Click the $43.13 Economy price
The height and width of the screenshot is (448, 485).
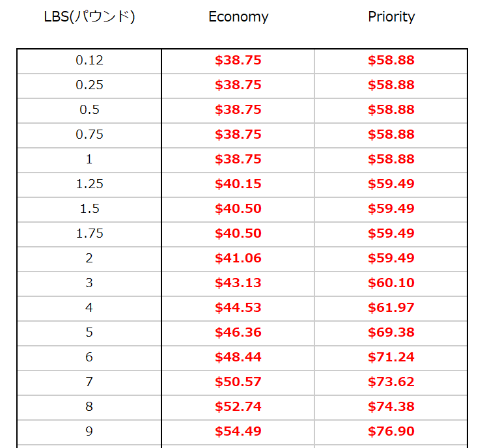click(238, 283)
